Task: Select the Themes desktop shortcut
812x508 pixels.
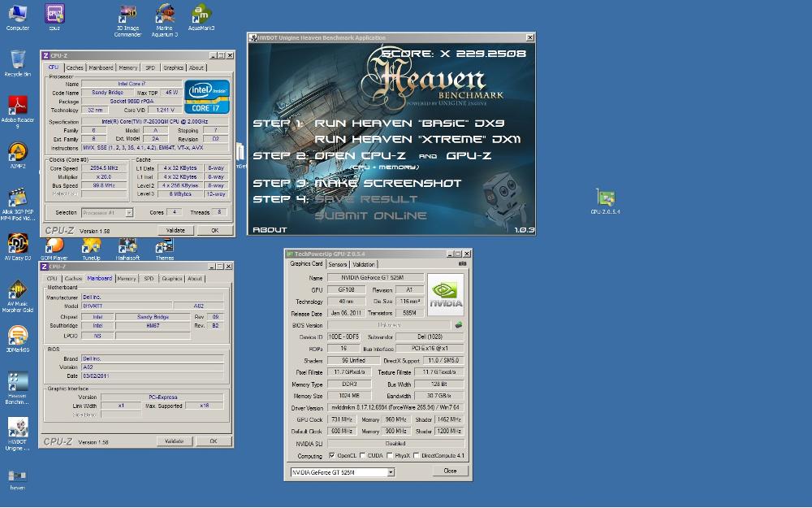Action: (165, 249)
